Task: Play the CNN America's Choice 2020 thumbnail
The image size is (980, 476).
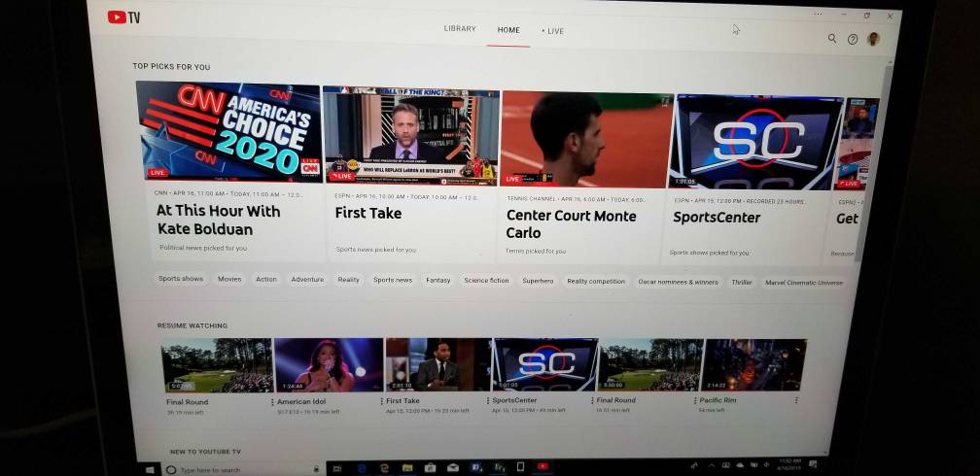Action: pyautogui.click(x=228, y=131)
